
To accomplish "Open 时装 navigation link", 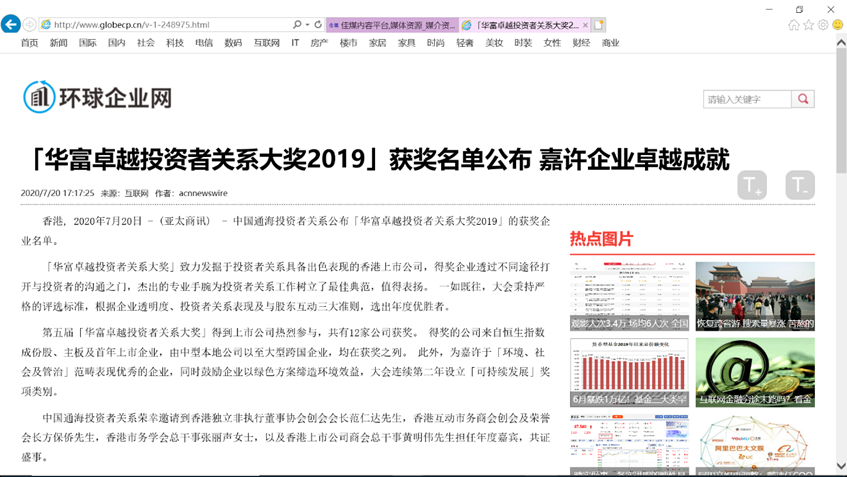I will 523,43.
